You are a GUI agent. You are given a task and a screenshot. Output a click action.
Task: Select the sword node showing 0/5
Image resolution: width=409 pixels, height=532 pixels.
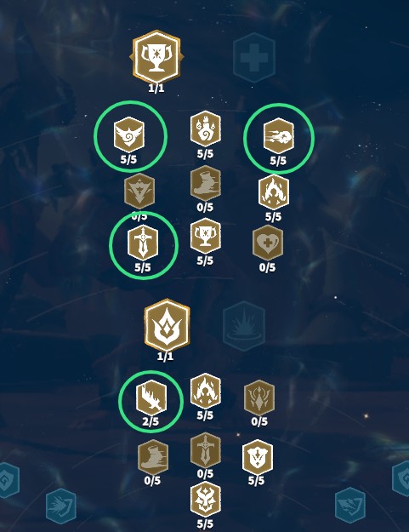pyautogui.click(x=205, y=450)
